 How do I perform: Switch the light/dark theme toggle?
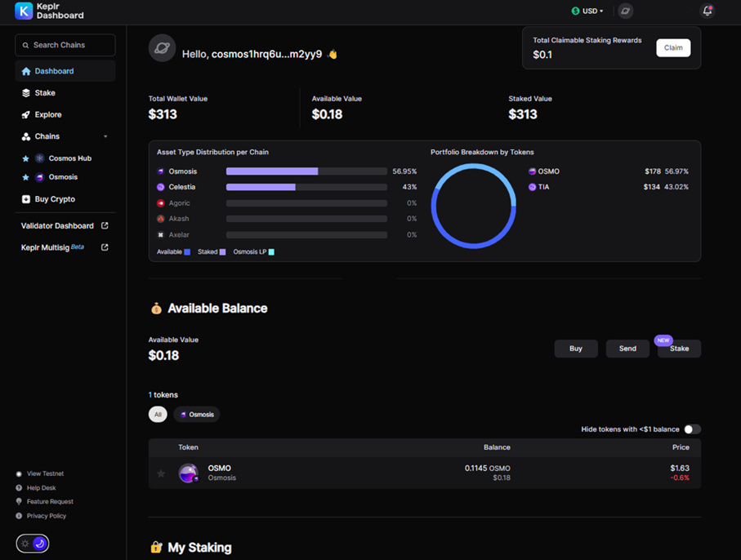(x=33, y=544)
